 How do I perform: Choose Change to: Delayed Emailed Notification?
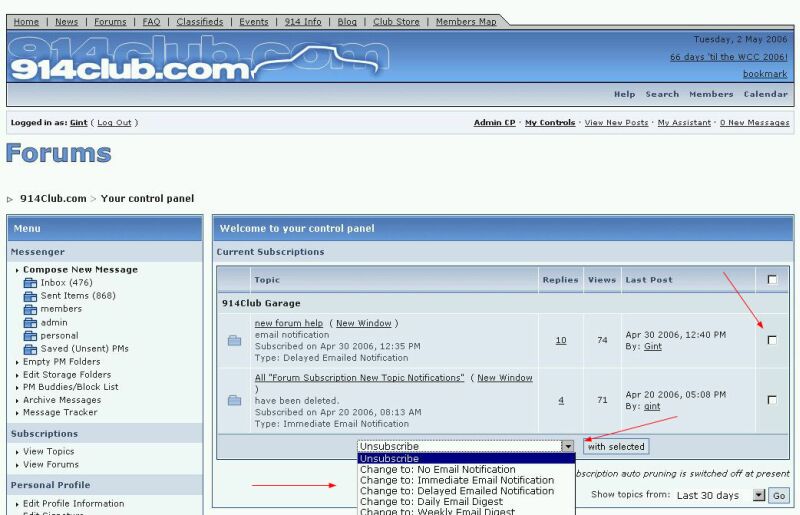click(x=466, y=491)
